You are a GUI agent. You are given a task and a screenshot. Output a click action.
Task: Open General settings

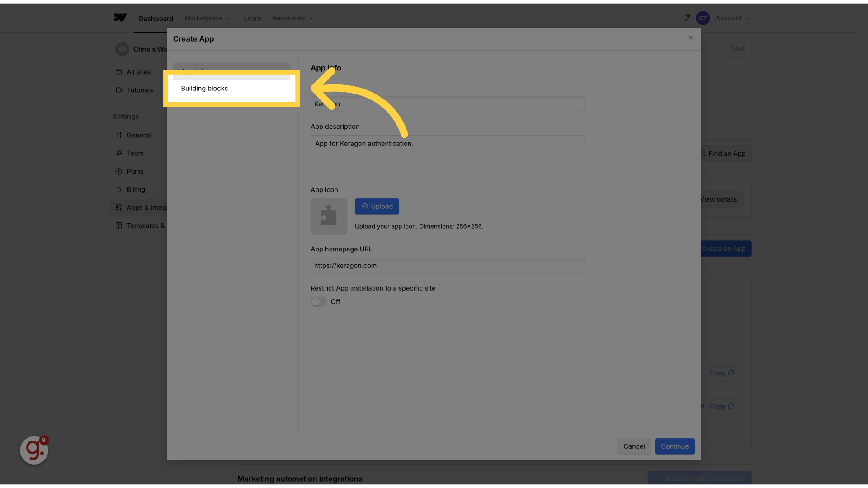coord(139,135)
